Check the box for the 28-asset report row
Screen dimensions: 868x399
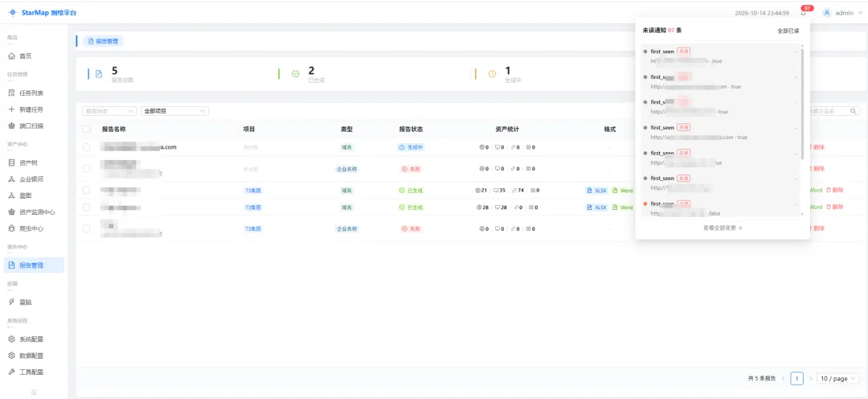[86, 208]
